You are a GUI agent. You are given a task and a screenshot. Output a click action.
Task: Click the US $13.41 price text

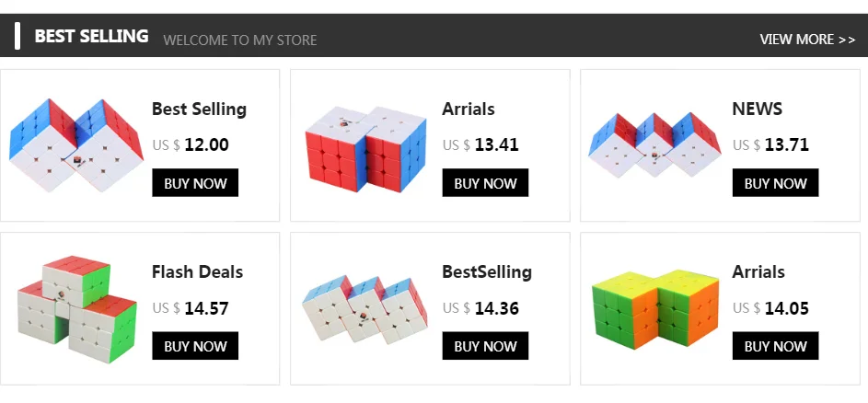pyautogui.click(x=480, y=144)
